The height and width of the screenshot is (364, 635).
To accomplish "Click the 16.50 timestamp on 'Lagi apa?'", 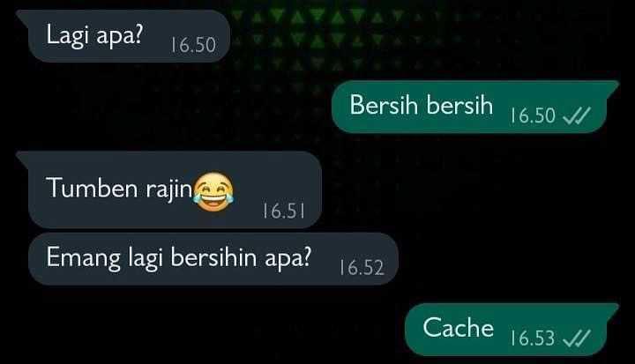I will (193, 45).
